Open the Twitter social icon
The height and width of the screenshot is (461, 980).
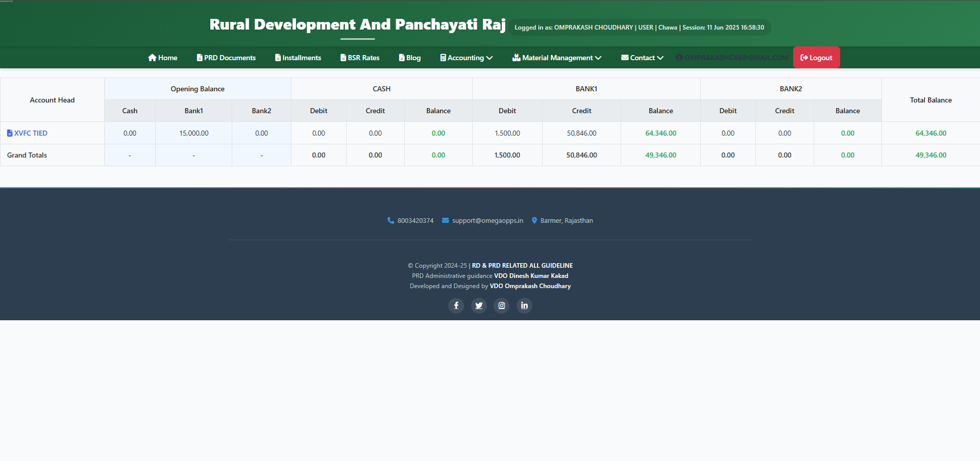coord(479,305)
